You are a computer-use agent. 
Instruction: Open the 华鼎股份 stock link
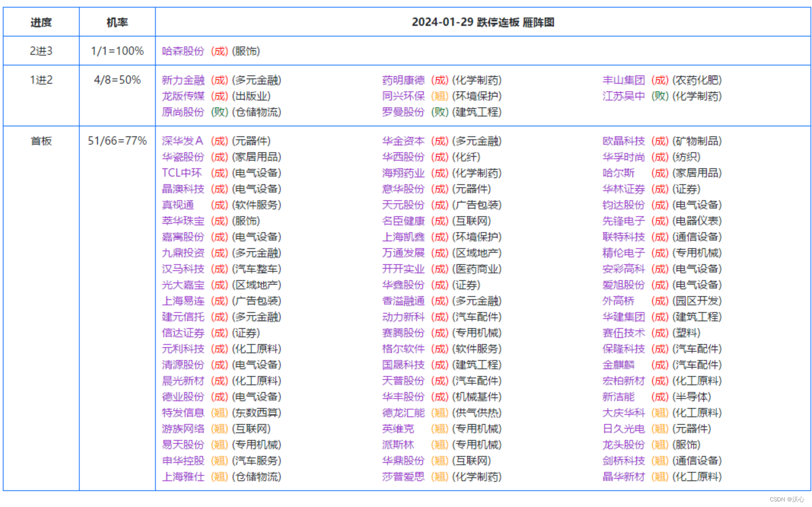pos(403,461)
